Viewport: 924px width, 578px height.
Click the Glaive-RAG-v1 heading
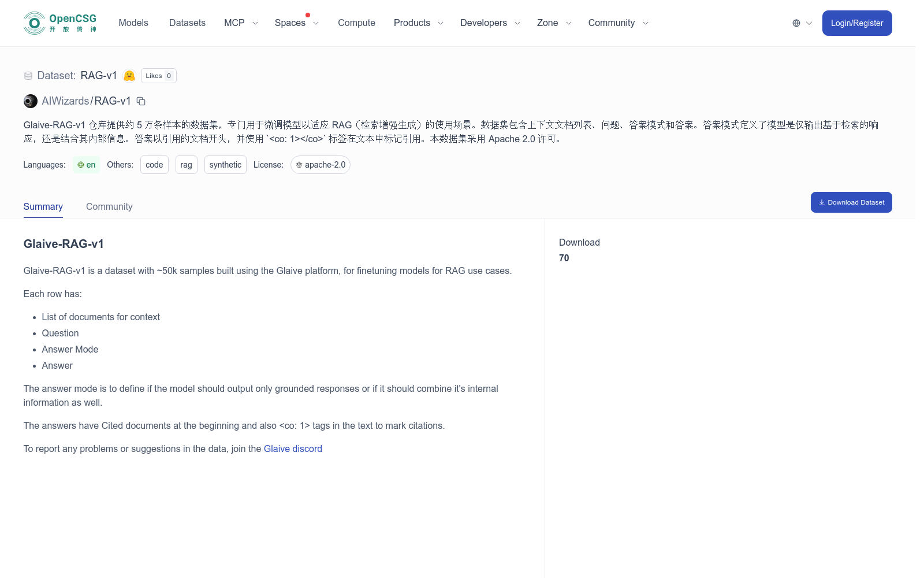point(64,244)
